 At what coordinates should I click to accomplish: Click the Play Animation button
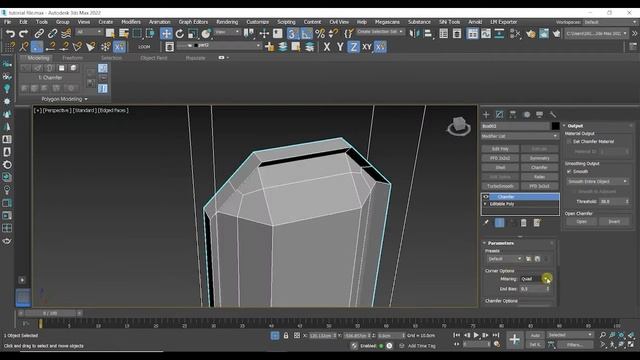tap(476, 335)
